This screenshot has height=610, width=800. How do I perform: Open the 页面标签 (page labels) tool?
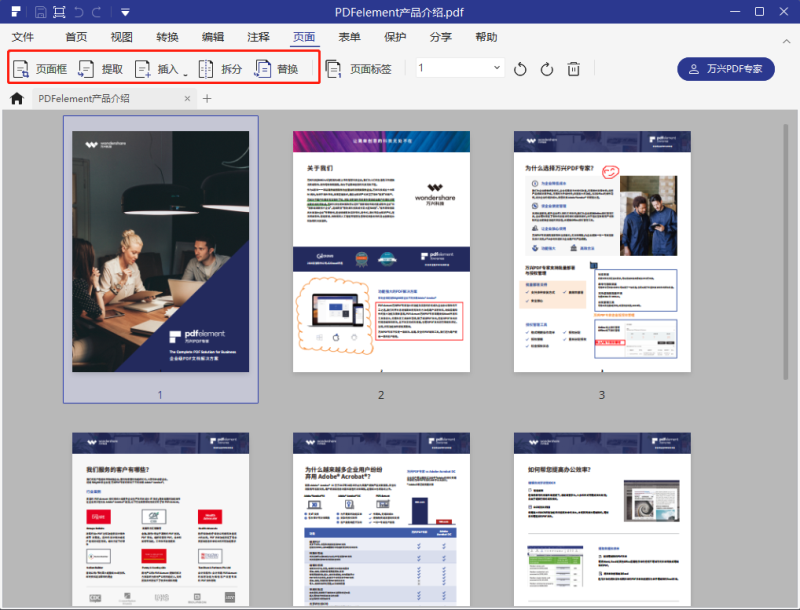pos(359,69)
